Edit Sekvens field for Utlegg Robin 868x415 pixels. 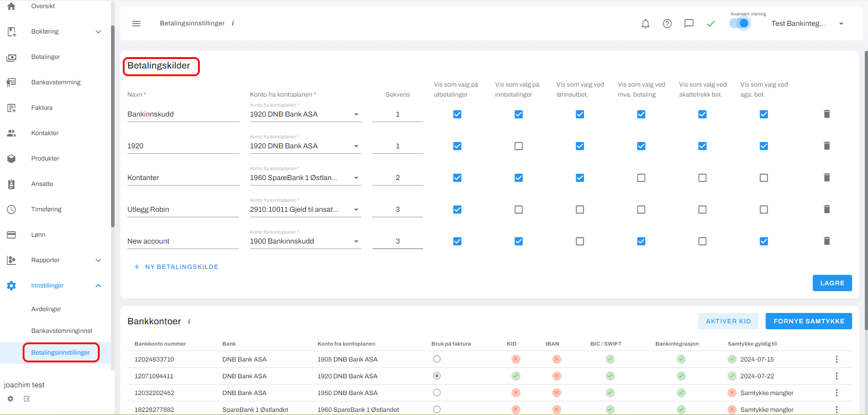tap(398, 210)
